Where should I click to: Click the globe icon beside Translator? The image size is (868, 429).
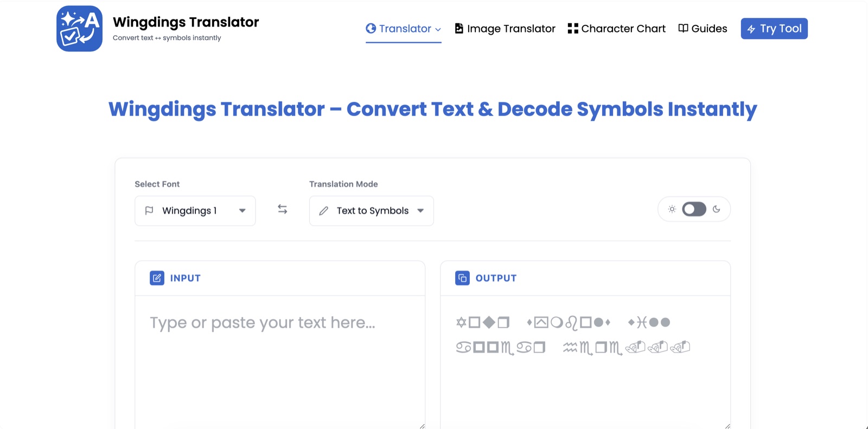click(x=371, y=28)
